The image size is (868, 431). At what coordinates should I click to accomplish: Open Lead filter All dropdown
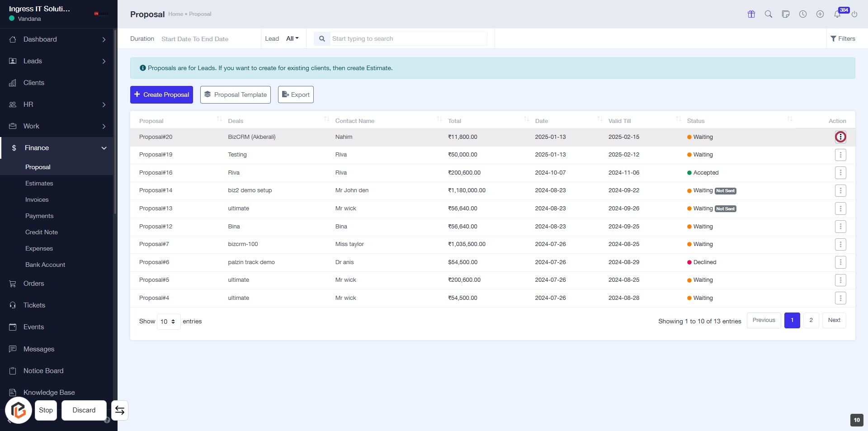[x=292, y=38]
